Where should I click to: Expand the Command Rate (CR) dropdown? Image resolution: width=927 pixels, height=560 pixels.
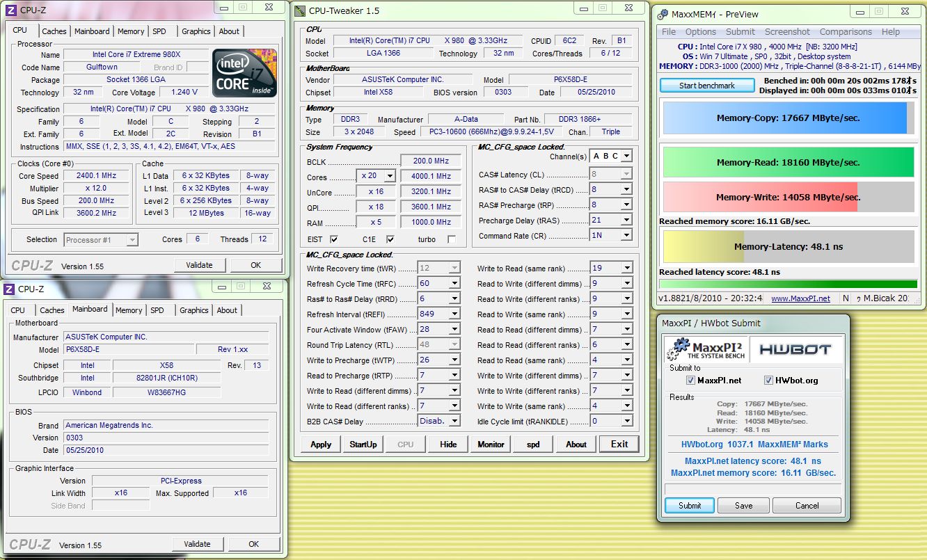coord(626,236)
